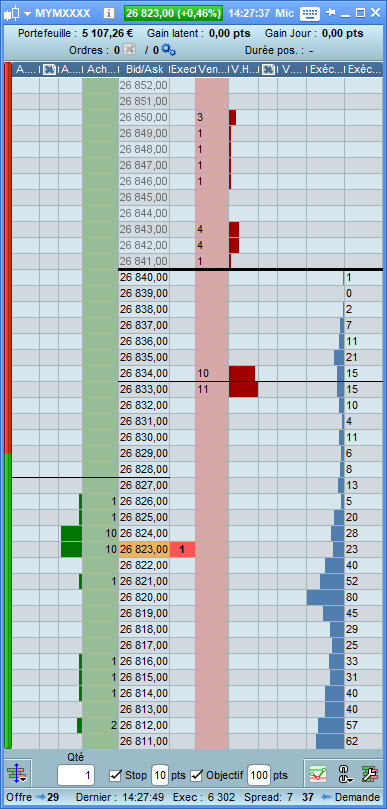Screen dimensions: 387x809
Task: Click the price badge 26 823,00 (+0,46%)
Action: (173, 13)
